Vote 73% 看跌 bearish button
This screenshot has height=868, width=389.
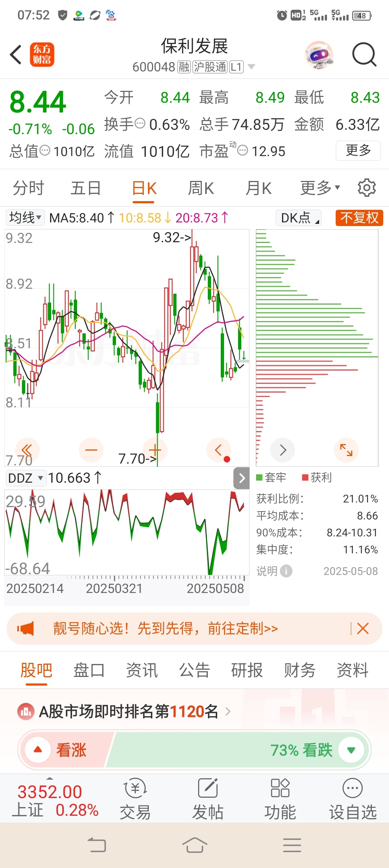point(238,750)
